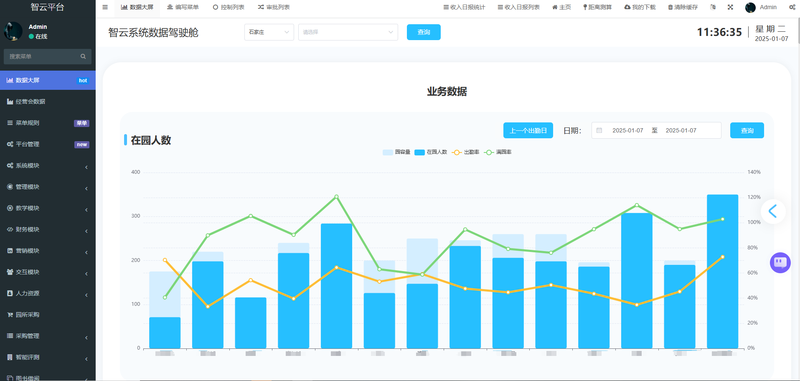This screenshot has width=800, height=381.
Task: Select 数据大屏 item in sidebar
Action: click(47, 80)
